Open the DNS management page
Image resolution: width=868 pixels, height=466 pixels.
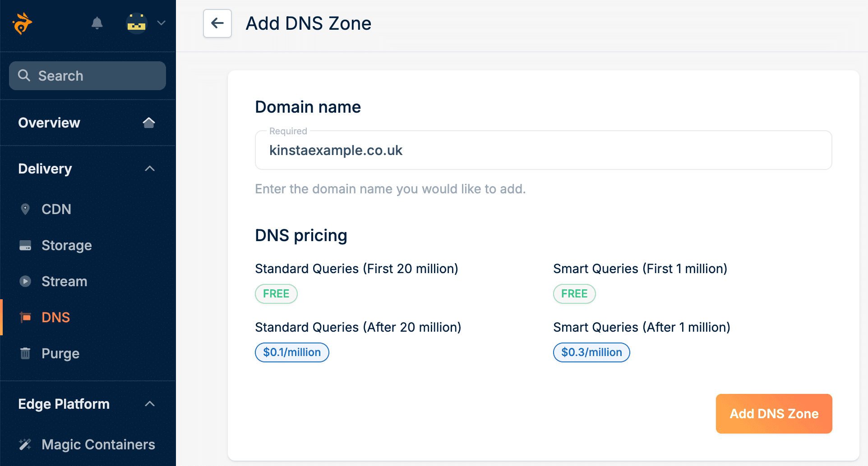pos(55,317)
